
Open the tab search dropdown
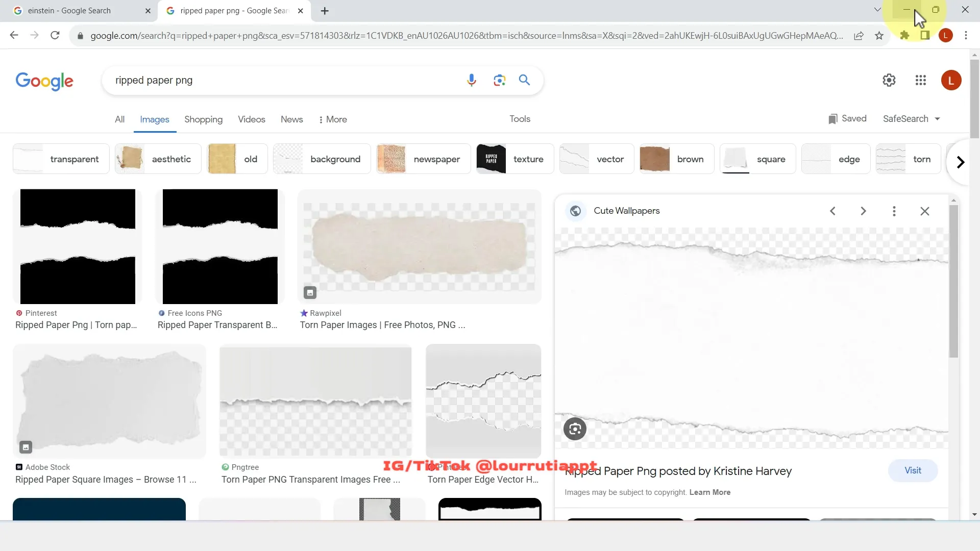pos(877,10)
